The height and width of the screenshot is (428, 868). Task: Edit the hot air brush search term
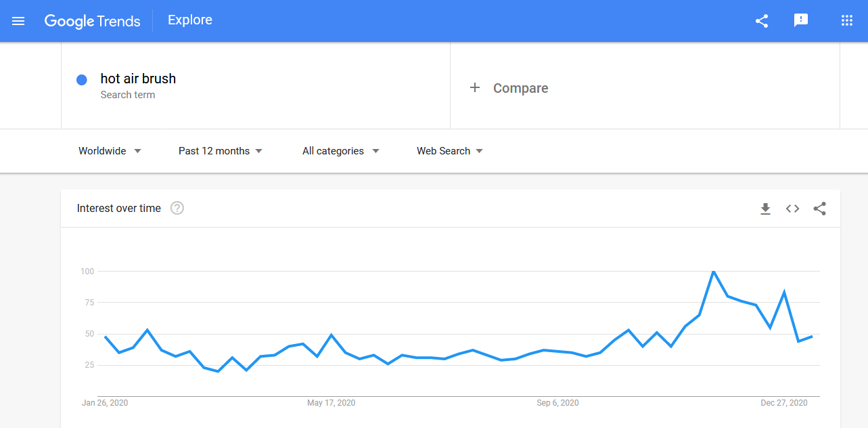138,79
